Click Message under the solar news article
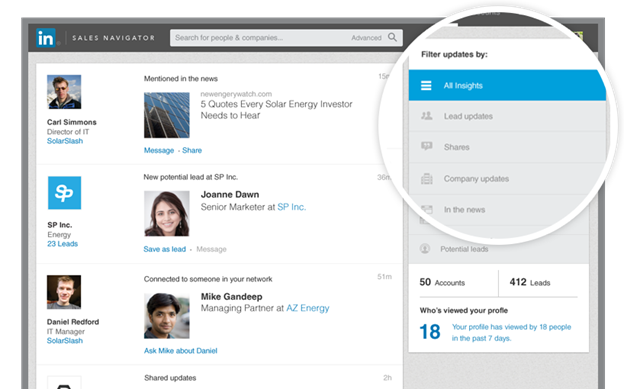Image resolution: width=624 pixels, height=389 pixels. (x=159, y=151)
